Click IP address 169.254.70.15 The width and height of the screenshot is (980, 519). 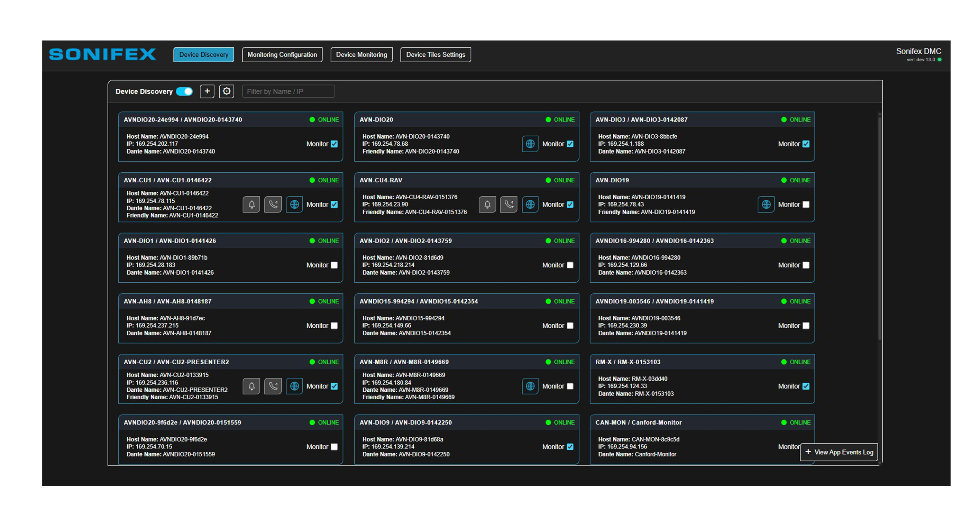pos(154,447)
